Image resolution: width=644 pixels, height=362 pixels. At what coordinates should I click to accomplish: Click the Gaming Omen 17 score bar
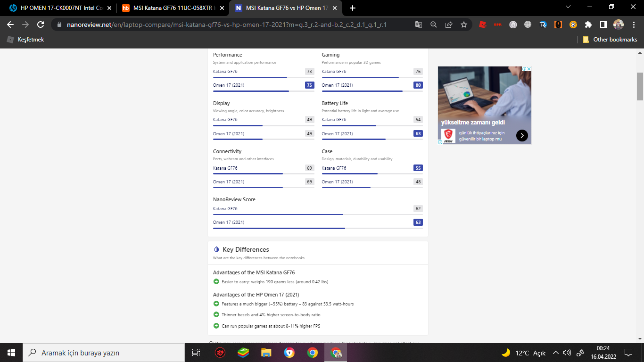(372, 90)
